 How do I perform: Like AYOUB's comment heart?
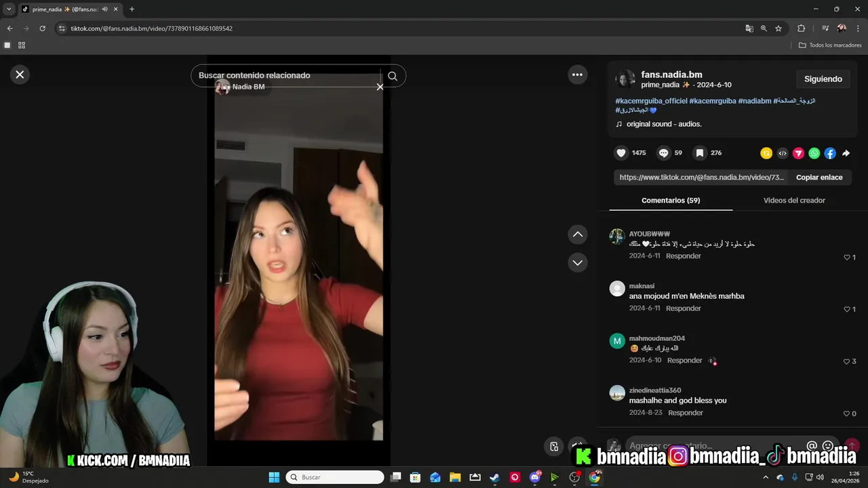tap(847, 258)
